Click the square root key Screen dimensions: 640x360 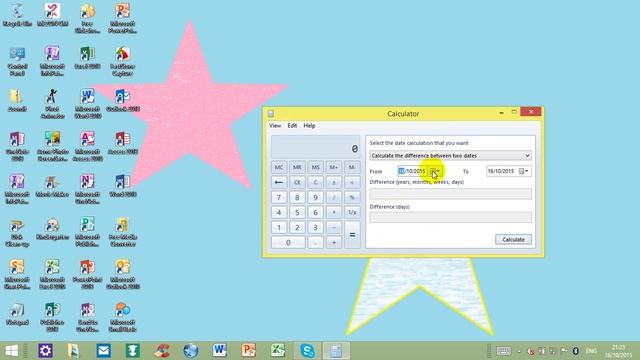pos(352,182)
